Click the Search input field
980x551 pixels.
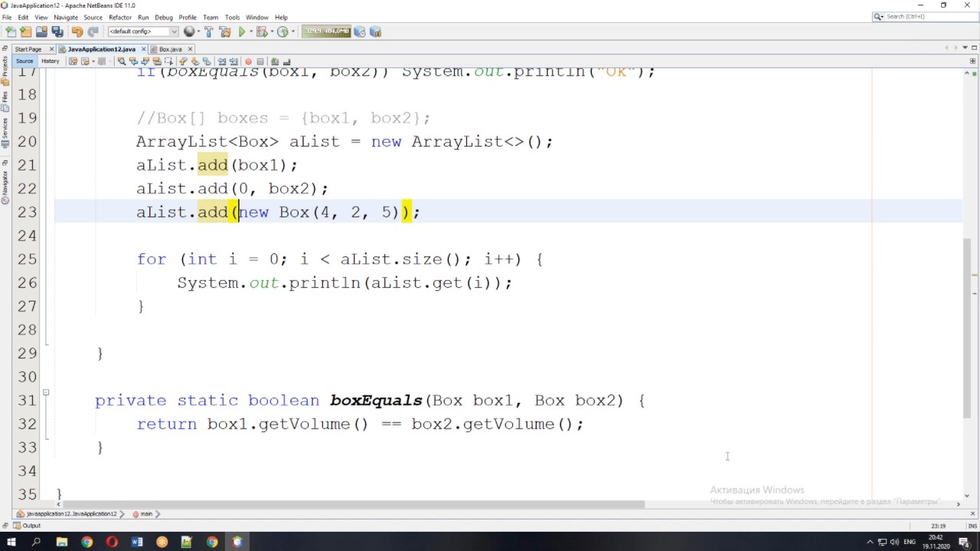click(x=926, y=16)
